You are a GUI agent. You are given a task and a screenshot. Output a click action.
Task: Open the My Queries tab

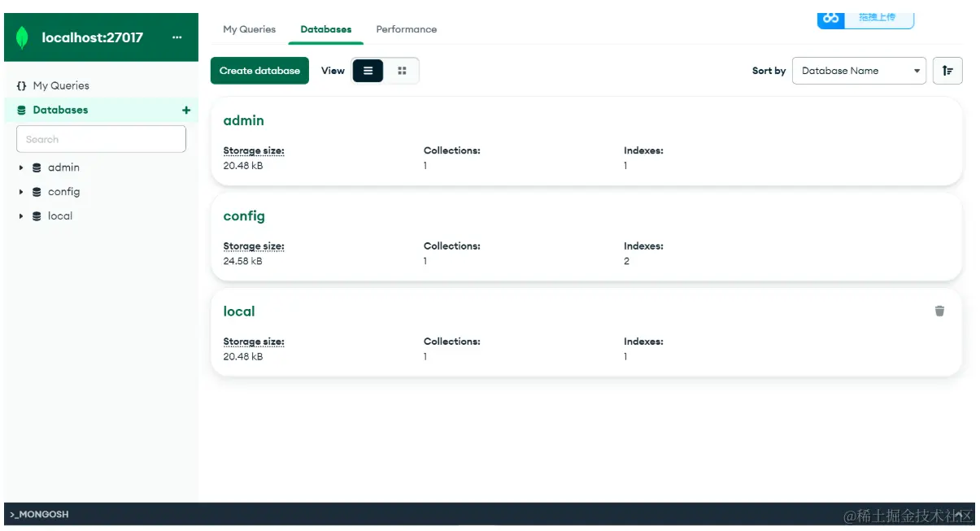pos(249,29)
